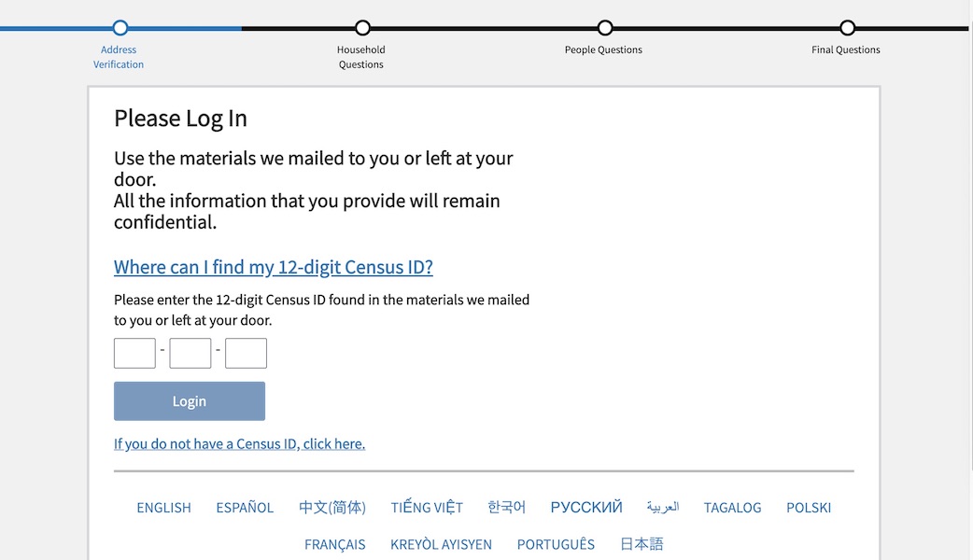Select the People Questions progress step circle

click(x=605, y=28)
